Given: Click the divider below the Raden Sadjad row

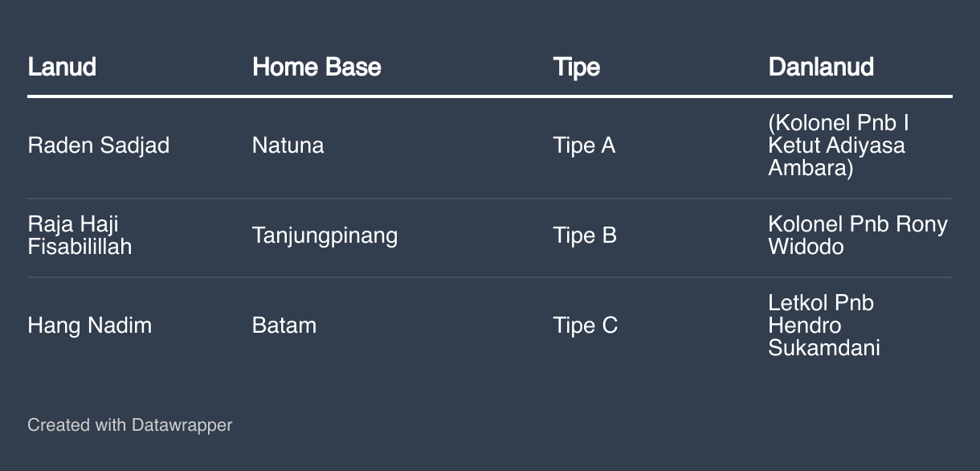Looking at the screenshot, I should tap(489, 199).
